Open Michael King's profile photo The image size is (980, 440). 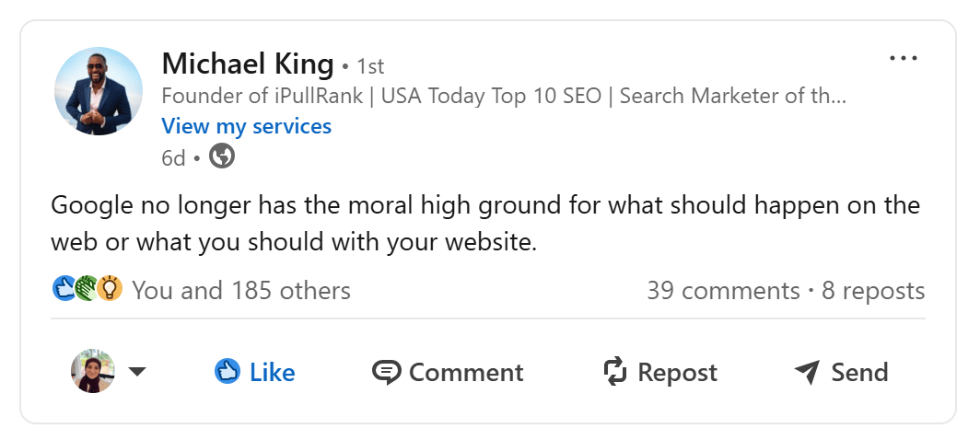(99, 91)
